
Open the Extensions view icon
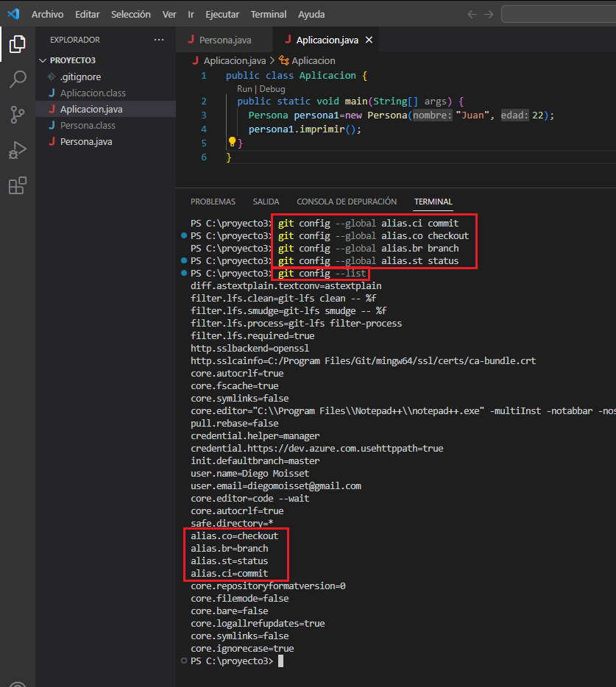click(18, 186)
